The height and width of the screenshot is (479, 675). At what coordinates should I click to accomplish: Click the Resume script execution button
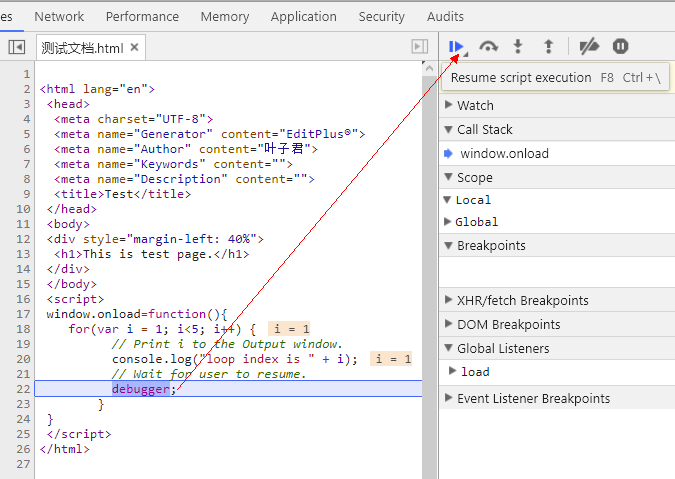tap(456, 46)
